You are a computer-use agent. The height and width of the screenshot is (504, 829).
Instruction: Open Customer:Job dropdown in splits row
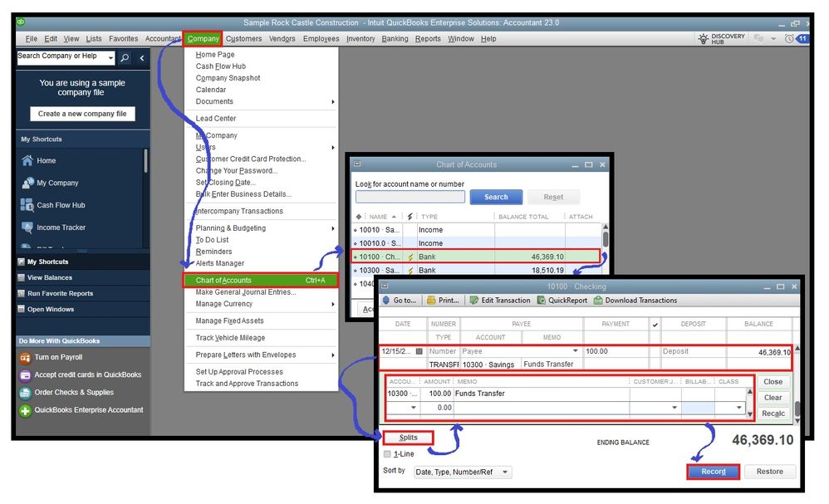pos(674,408)
